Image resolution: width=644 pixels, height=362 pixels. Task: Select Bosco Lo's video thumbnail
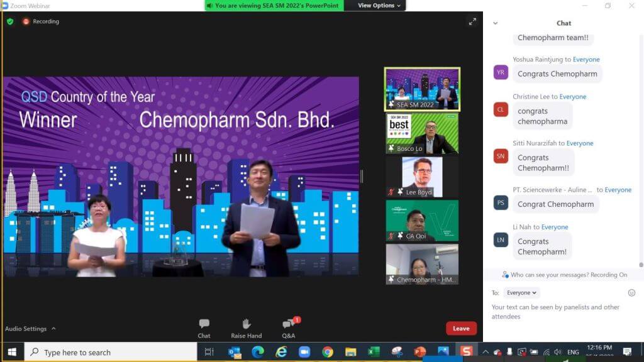point(422,133)
